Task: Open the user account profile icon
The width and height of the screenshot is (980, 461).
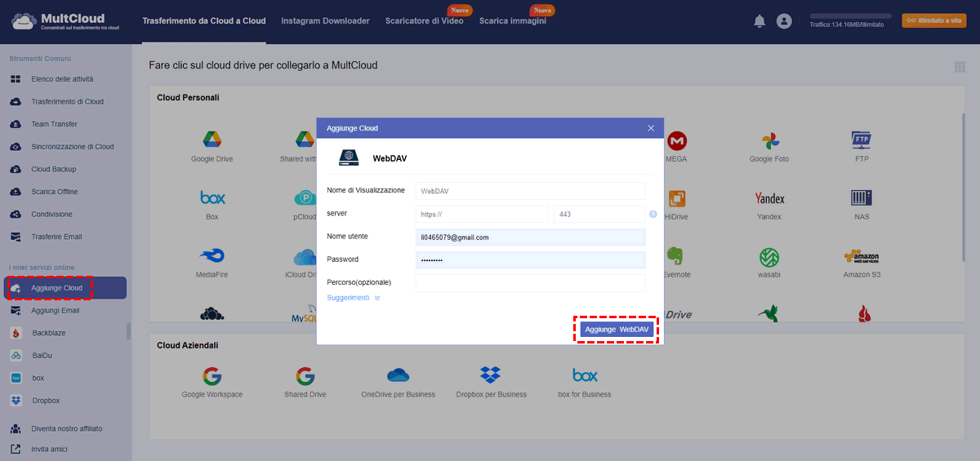Action: (x=784, y=21)
